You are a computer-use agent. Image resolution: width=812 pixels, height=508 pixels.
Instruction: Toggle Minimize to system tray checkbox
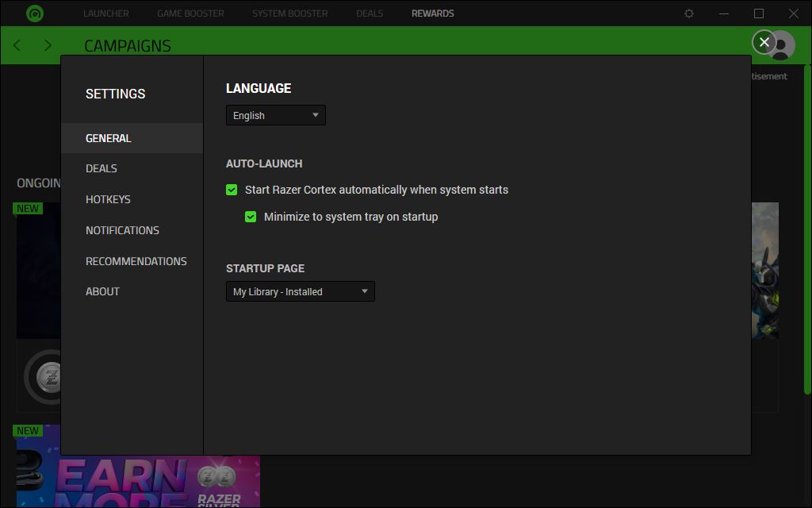pos(251,217)
